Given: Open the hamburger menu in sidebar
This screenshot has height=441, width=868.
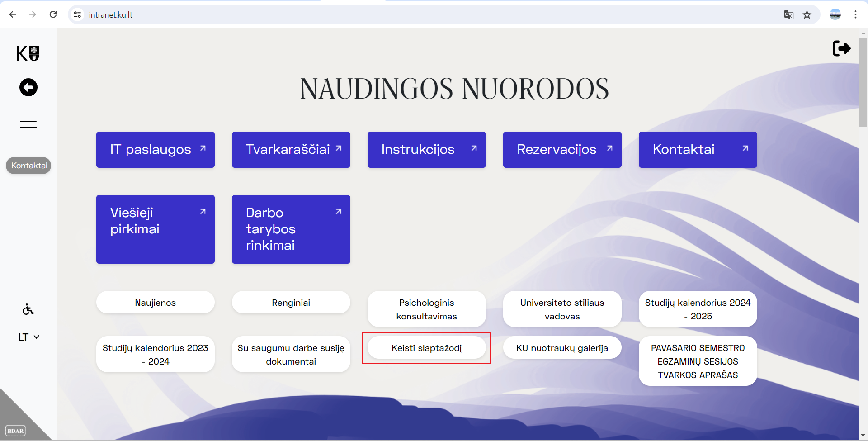Looking at the screenshot, I should (28, 127).
